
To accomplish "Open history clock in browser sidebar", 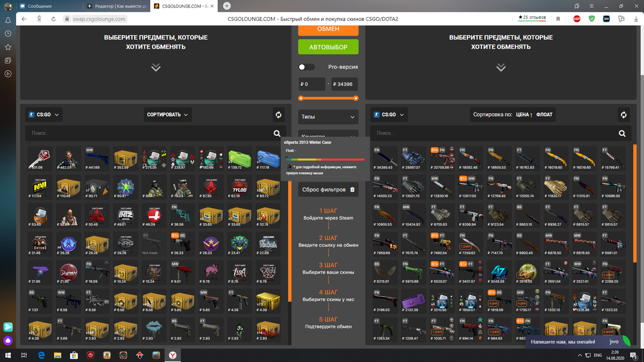I will pos(8,33).
